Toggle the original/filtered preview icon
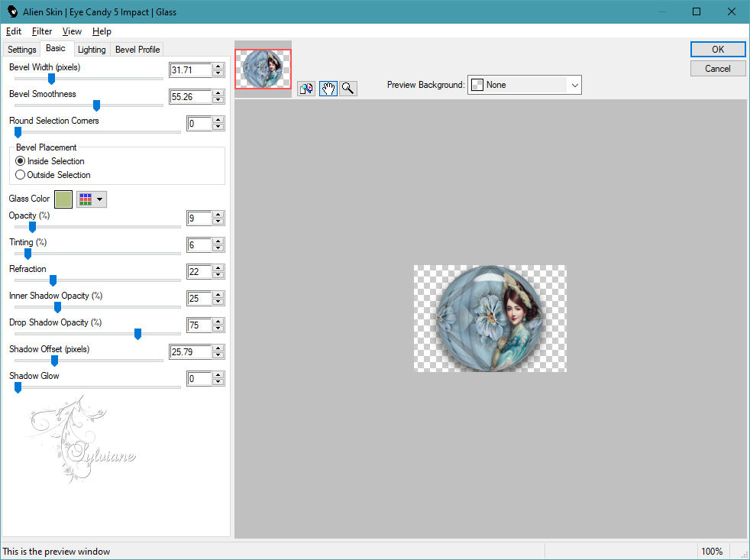750x560 pixels. click(x=306, y=89)
